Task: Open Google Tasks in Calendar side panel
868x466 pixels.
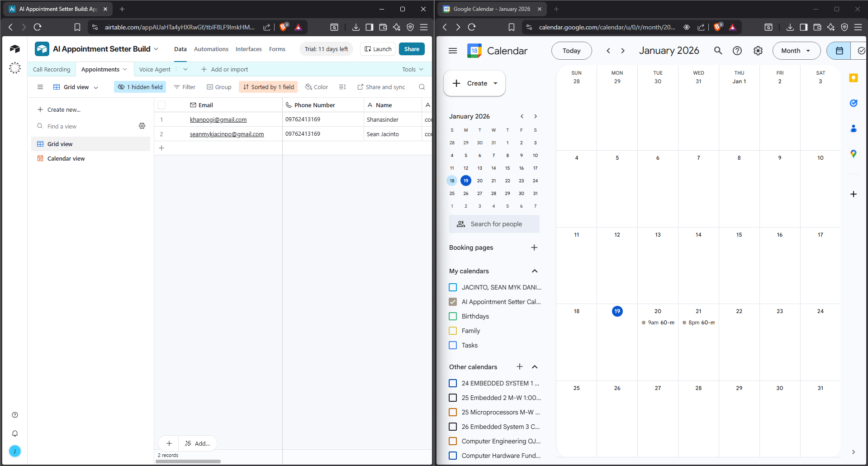Action: [x=854, y=103]
